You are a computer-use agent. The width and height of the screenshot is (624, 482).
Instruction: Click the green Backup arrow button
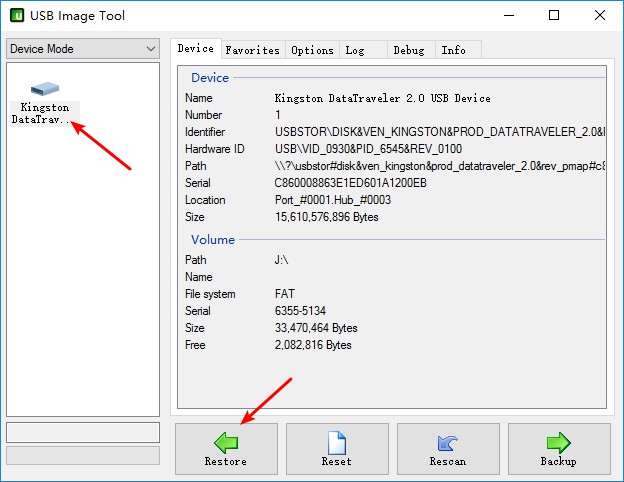[x=559, y=449]
